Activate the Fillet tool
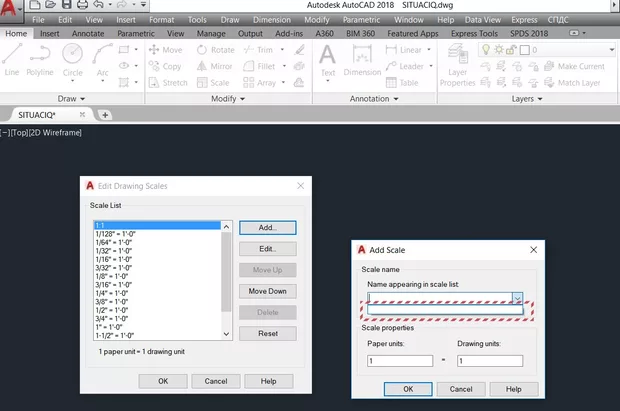 pos(259,66)
